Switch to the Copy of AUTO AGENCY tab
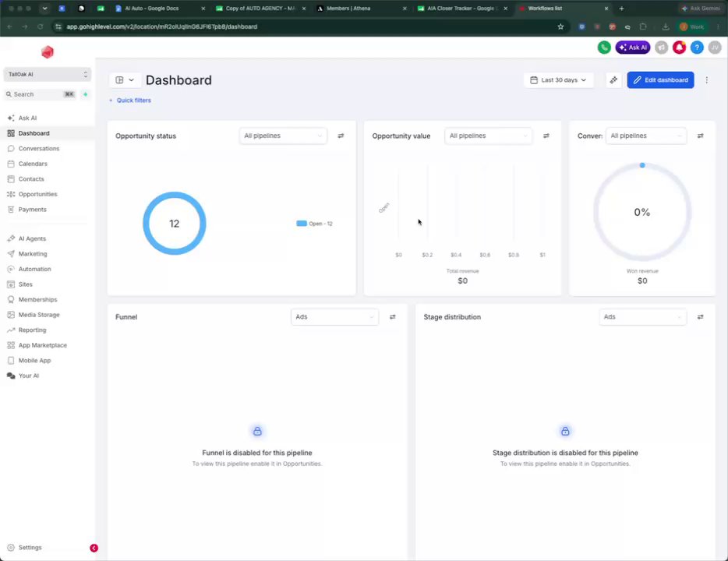728x561 pixels. (261, 9)
